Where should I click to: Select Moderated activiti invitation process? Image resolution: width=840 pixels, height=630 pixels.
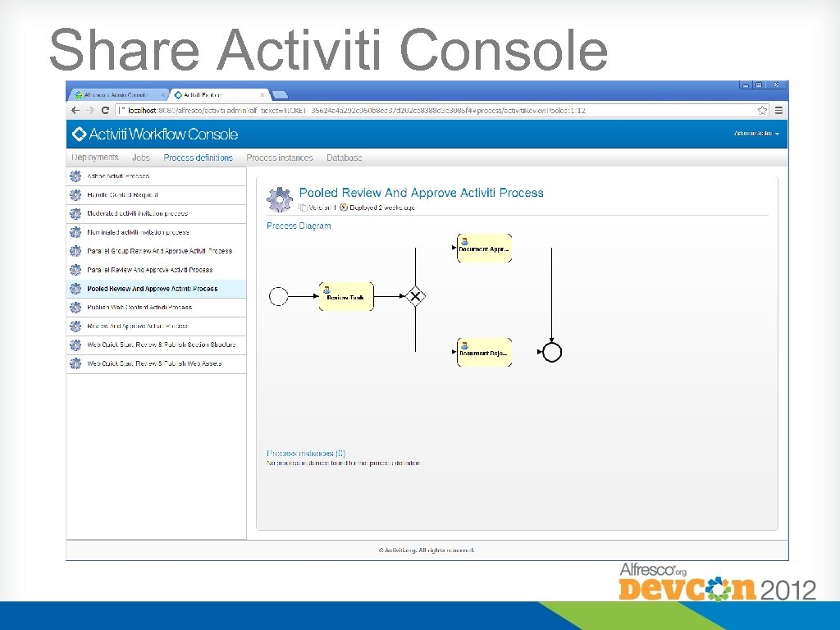pyautogui.click(x=156, y=214)
